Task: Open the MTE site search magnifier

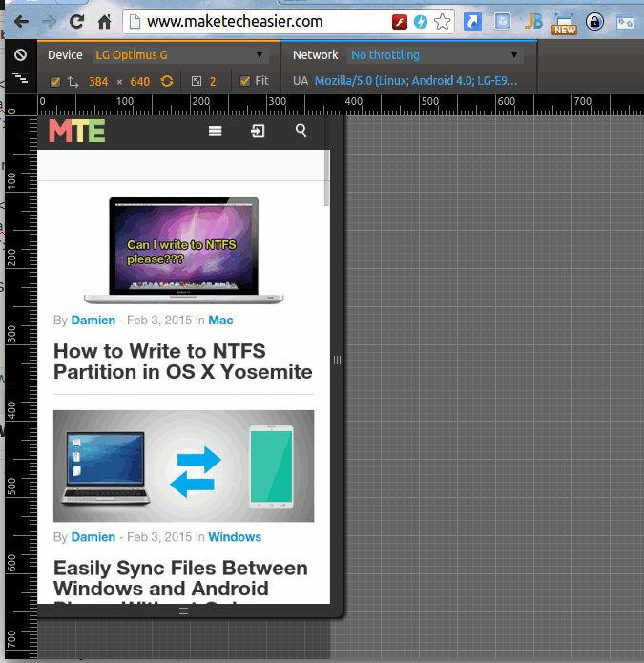Action: click(x=301, y=132)
